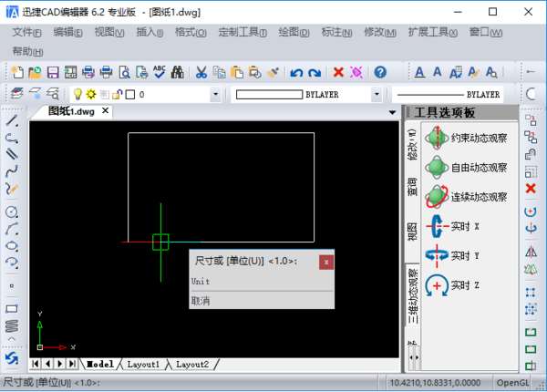
Task: Open the 修改 menu
Action: coord(380,33)
